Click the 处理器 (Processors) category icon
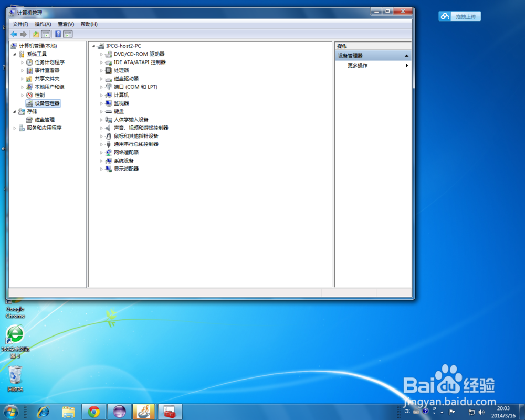 click(108, 70)
